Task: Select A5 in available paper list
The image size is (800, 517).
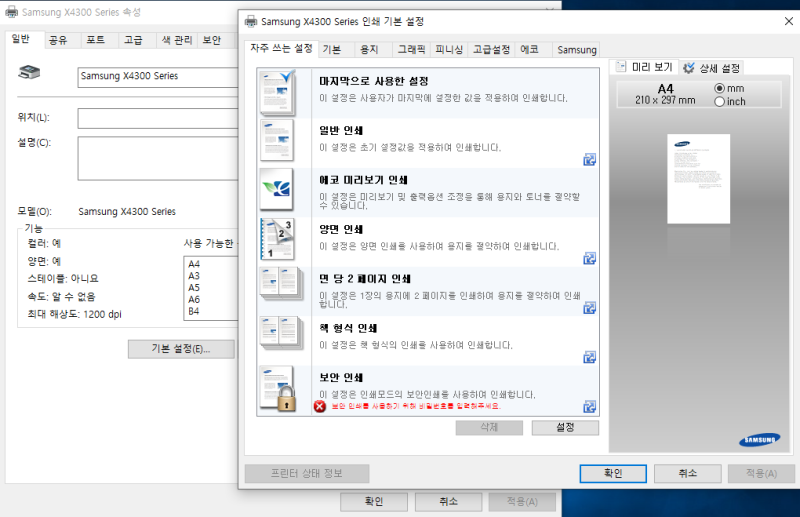Action: coord(194,287)
